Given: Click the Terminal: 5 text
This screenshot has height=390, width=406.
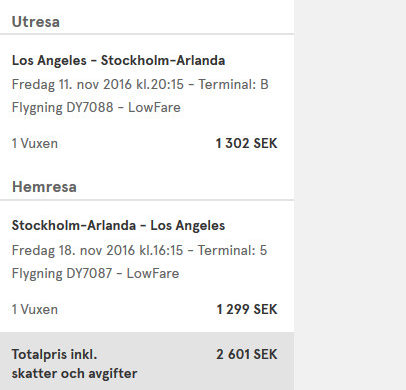Looking at the screenshot, I should [232, 250].
